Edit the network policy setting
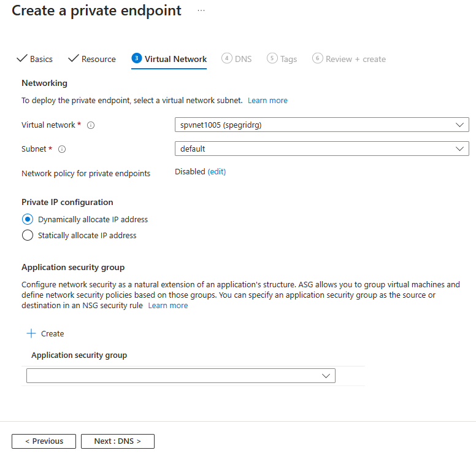This screenshot has width=476, height=461. click(x=217, y=172)
